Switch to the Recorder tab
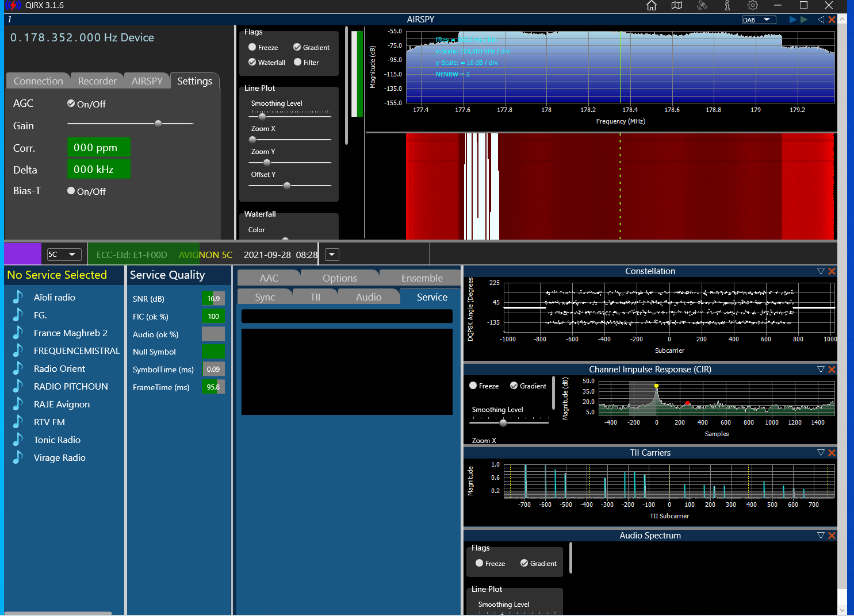The image size is (854, 616). [x=97, y=81]
